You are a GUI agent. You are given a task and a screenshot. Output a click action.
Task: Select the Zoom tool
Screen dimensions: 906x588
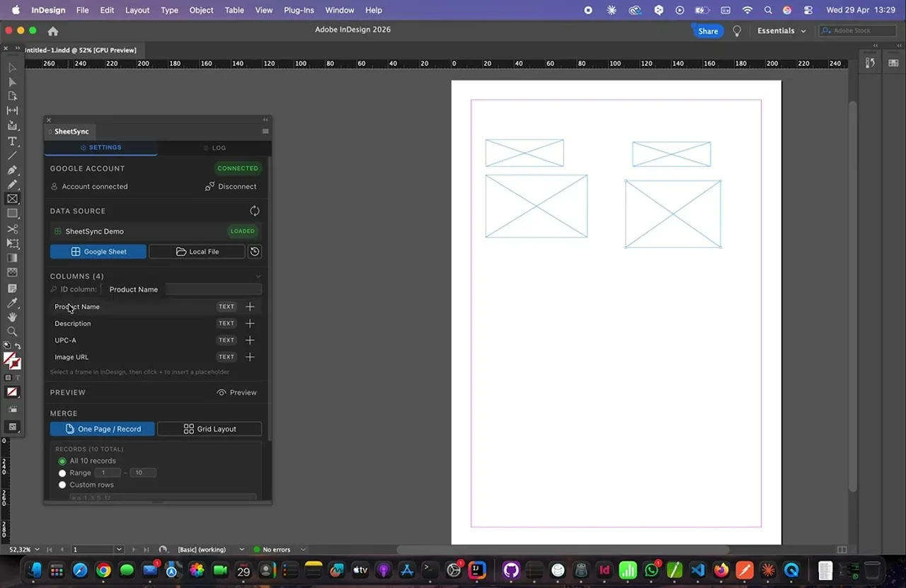pos(12,331)
